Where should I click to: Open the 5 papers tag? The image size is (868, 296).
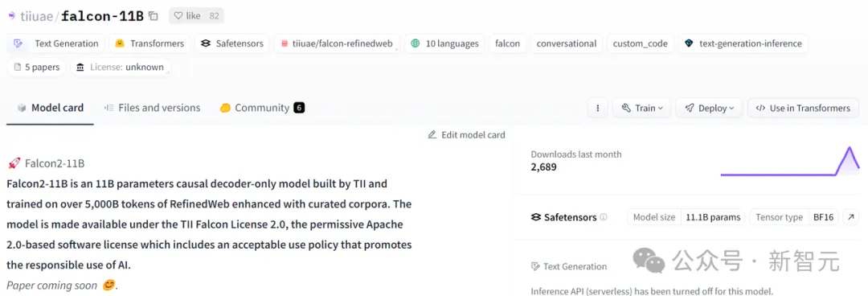coord(37,67)
